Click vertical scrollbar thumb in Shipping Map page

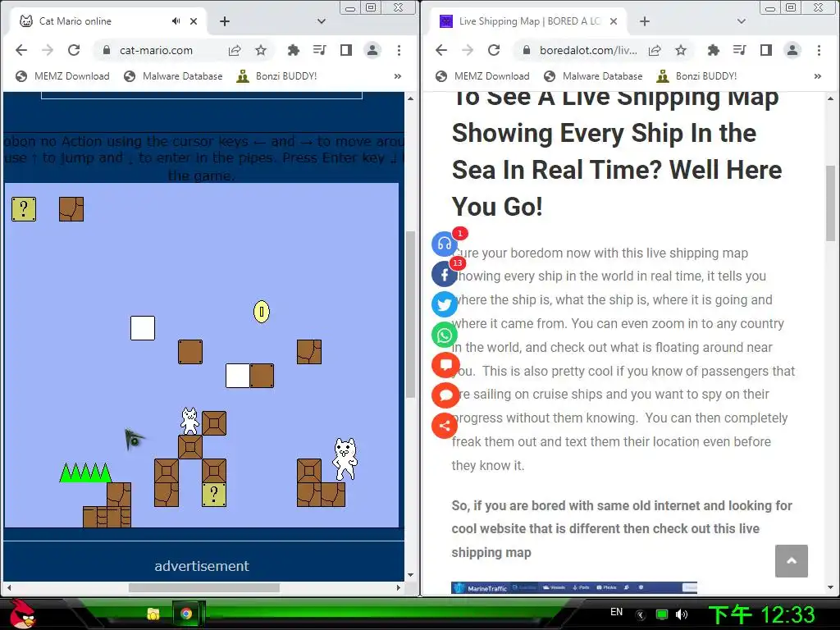[830, 203]
